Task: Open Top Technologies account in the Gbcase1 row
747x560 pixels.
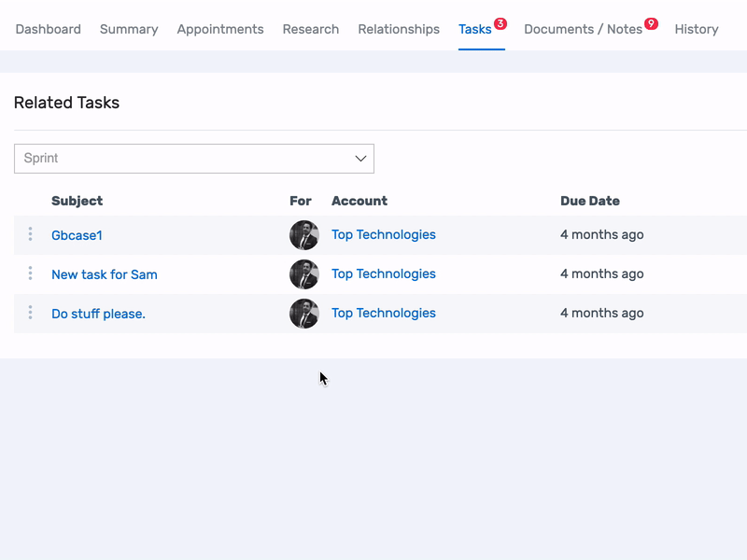Action: click(x=384, y=235)
